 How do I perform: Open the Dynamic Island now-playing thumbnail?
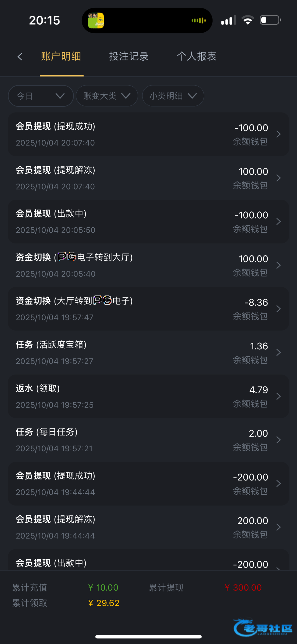[96, 20]
